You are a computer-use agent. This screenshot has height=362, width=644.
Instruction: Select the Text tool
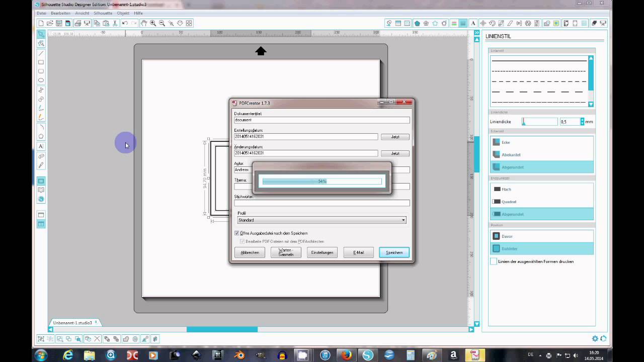tap(41, 146)
